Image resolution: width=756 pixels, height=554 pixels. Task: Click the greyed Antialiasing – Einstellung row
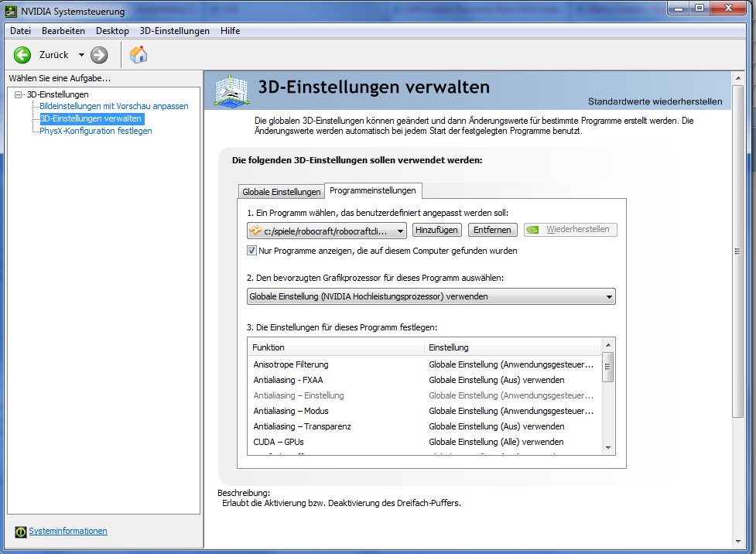pyautogui.click(x=425, y=395)
